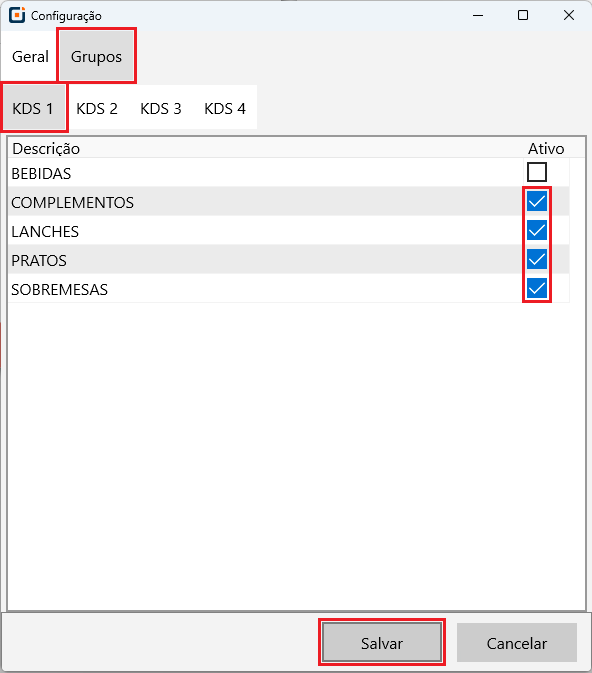Close the Configuração window
The image size is (592, 673).
pos(569,15)
